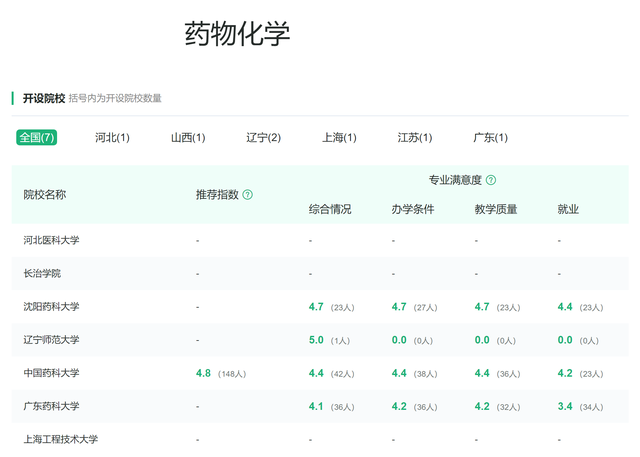Click the (148人) count for 中国药科大学
This screenshot has width=640, height=457.
point(232,374)
